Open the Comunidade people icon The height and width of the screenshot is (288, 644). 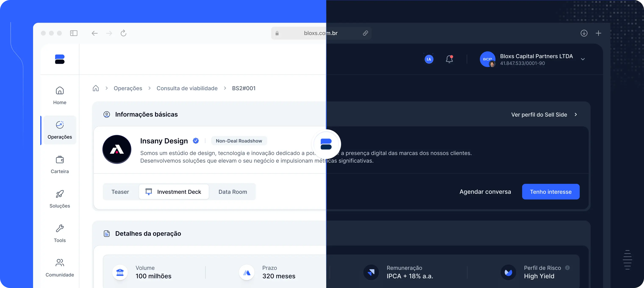coord(60,263)
